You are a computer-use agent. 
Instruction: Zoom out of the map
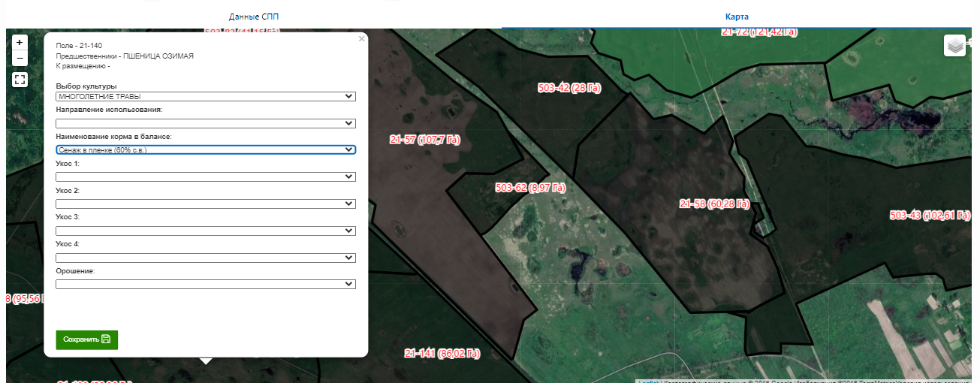[x=20, y=58]
